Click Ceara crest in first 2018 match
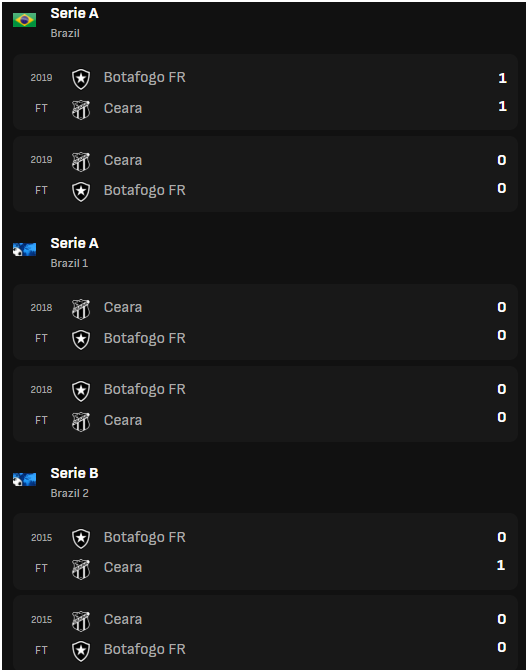528x672 pixels. (81, 309)
